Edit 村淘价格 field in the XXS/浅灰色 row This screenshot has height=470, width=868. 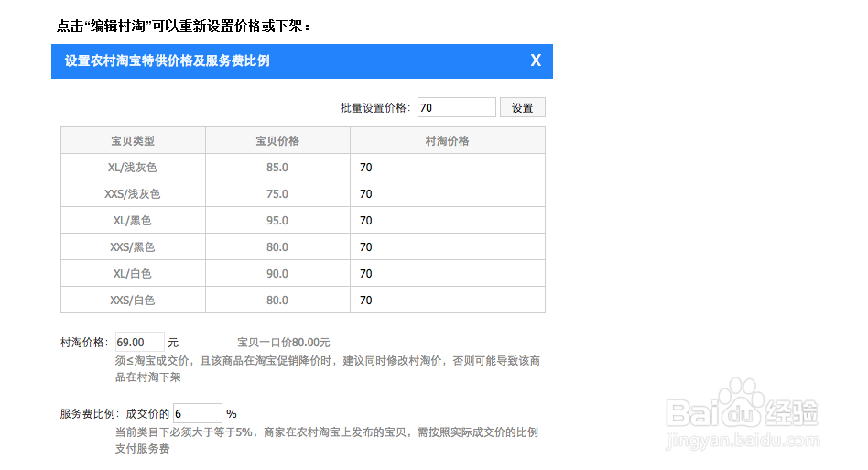click(448, 193)
